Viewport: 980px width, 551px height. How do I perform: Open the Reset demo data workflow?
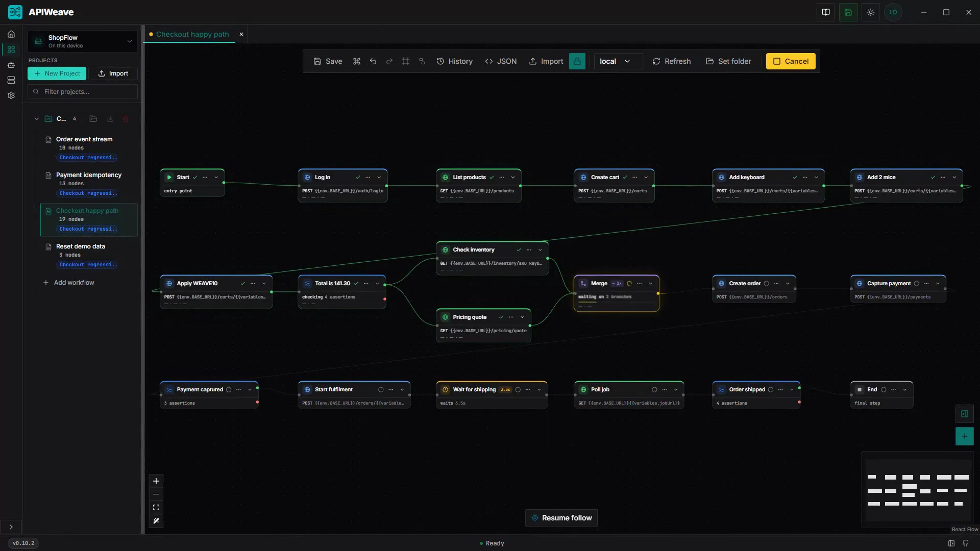point(89,255)
